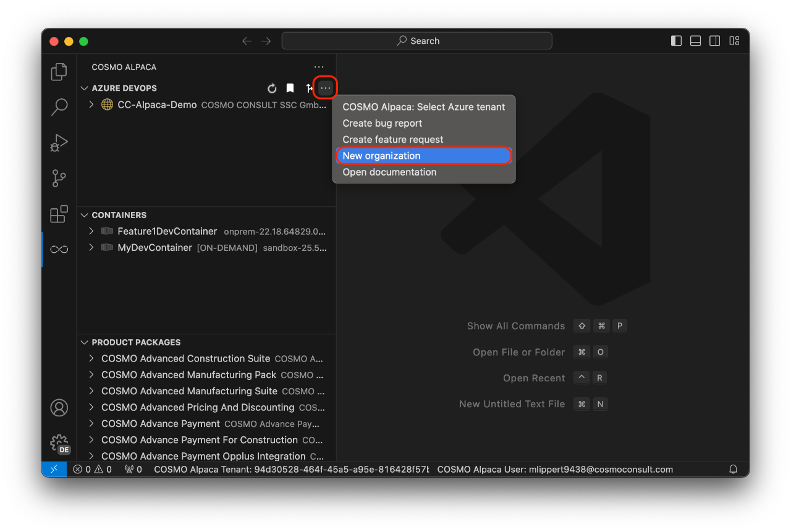Open the COSMO Alpaca infinity sidebar icon
The width and height of the screenshot is (791, 532).
tap(59, 248)
